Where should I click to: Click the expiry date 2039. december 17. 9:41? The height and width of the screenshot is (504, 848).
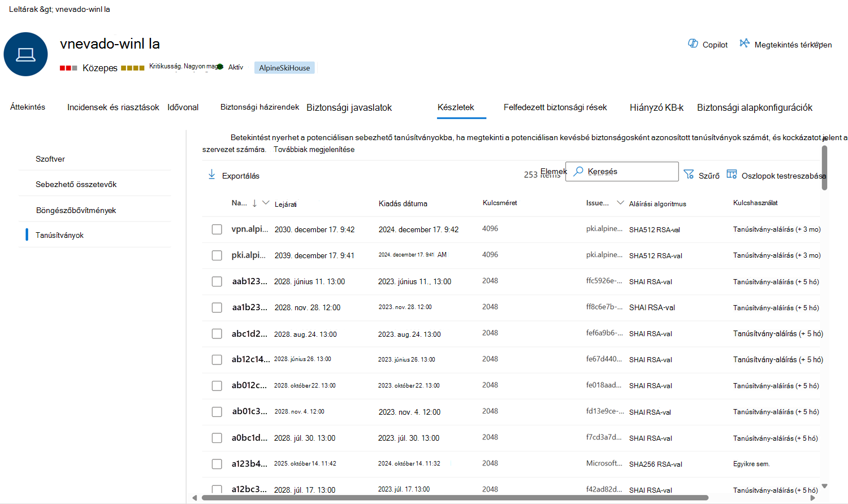[315, 255]
